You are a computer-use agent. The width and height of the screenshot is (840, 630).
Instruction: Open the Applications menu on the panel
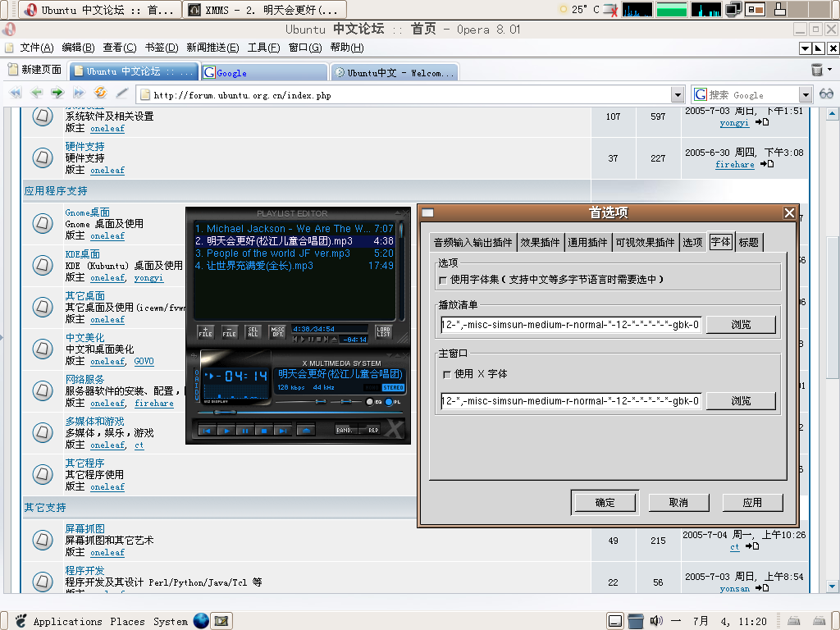[67, 622]
